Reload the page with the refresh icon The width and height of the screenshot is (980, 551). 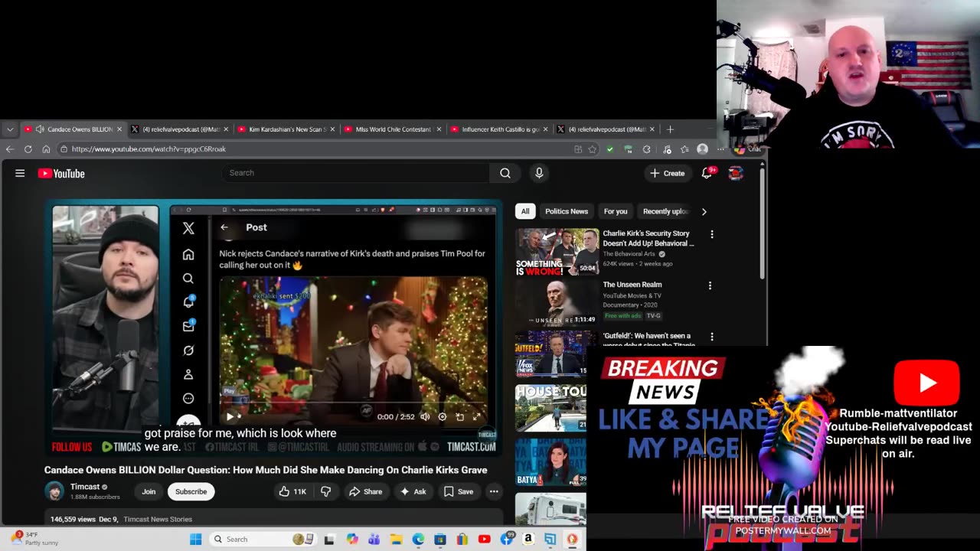(28, 149)
